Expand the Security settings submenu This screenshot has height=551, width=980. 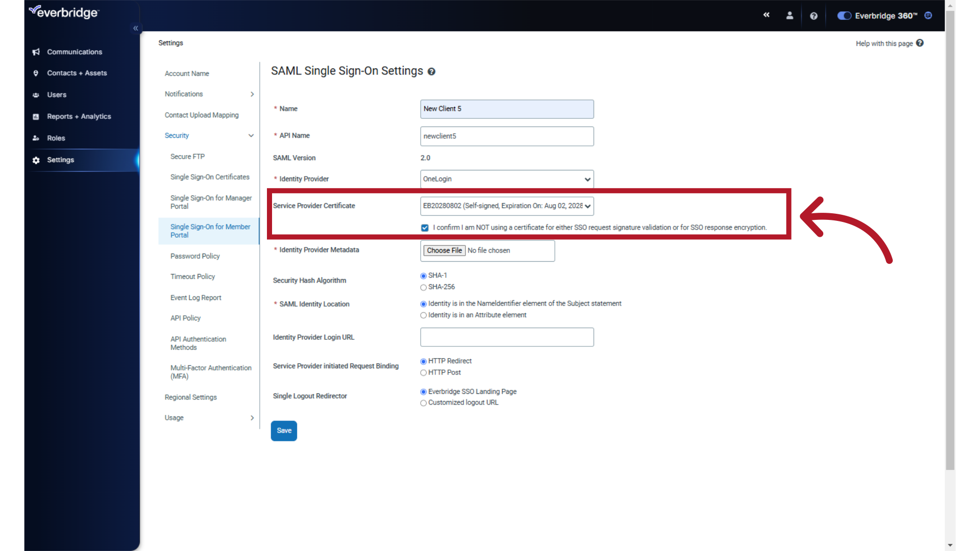pos(251,135)
